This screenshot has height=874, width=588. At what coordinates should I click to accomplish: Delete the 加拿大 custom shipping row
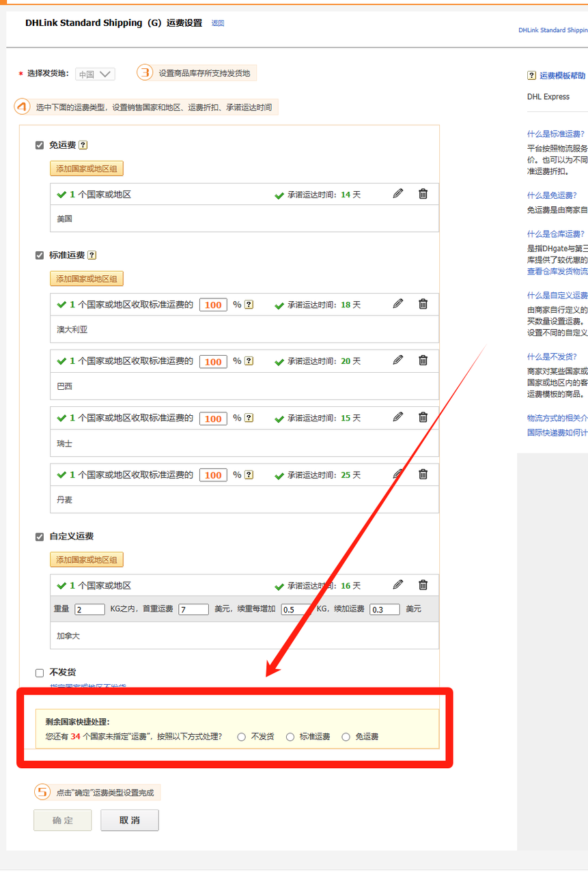coord(423,585)
